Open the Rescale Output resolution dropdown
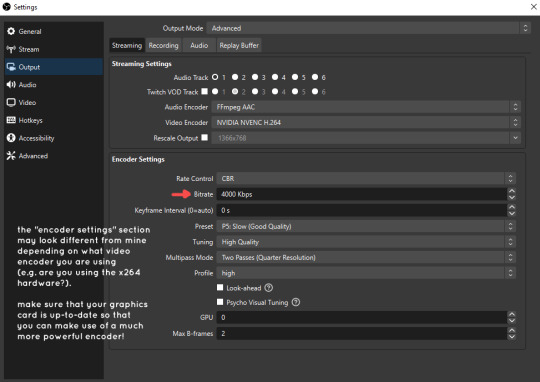 pos(366,138)
